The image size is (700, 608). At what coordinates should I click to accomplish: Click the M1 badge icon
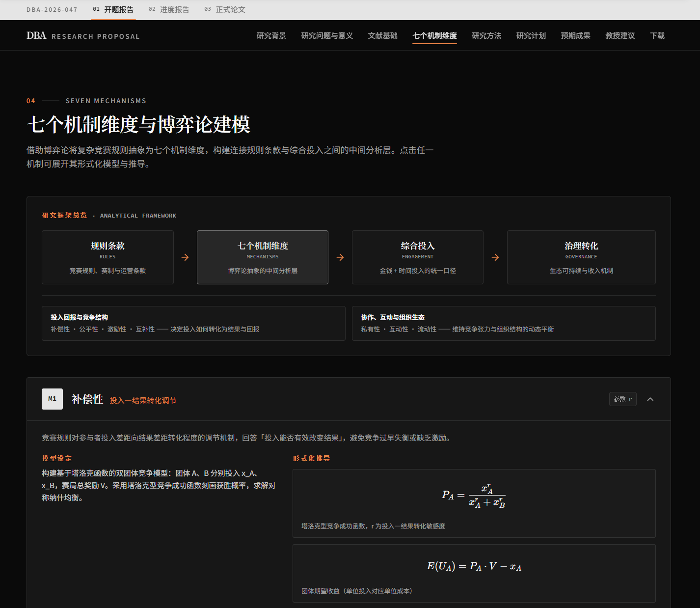[x=52, y=399]
